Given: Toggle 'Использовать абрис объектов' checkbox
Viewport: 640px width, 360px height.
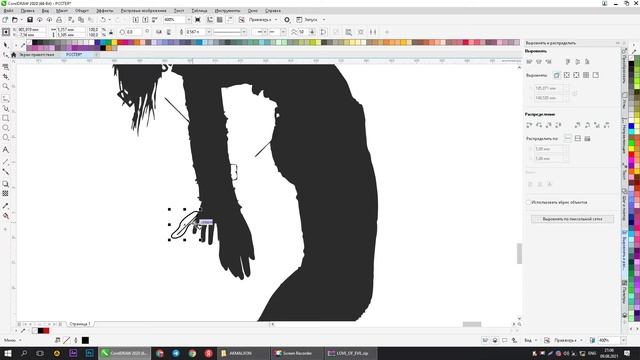Looking at the screenshot, I should [x=529, y=202].
